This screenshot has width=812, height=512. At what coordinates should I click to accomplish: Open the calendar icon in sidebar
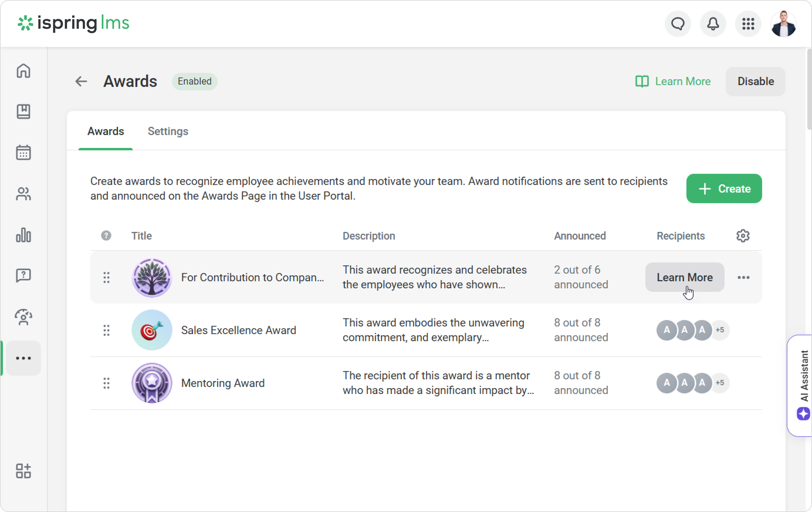(x=23, y=153)
